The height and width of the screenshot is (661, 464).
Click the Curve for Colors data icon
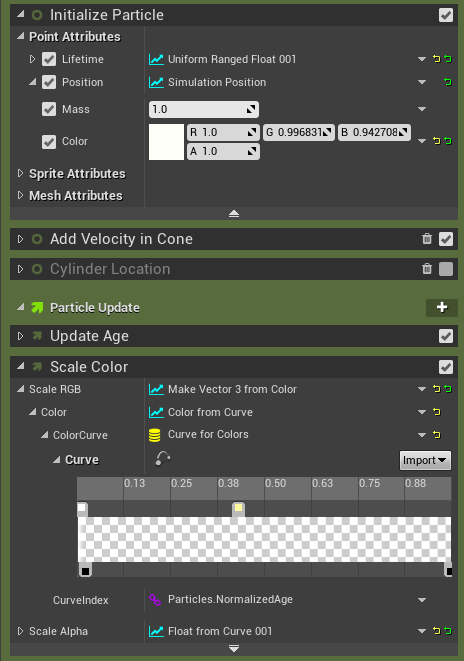click(155, 435)
